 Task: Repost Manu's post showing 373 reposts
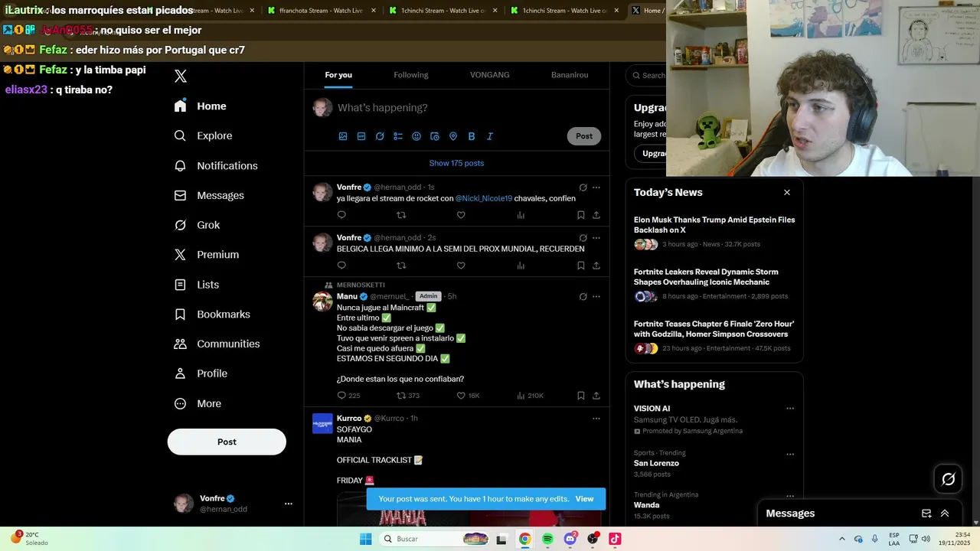pyautogui.click(x=408, y=396)
